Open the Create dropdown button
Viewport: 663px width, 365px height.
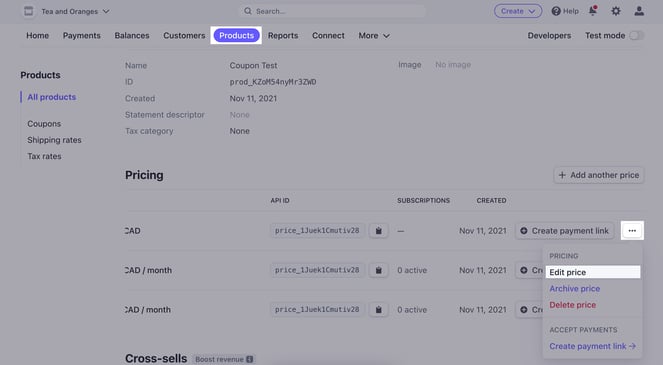point(518,11)
